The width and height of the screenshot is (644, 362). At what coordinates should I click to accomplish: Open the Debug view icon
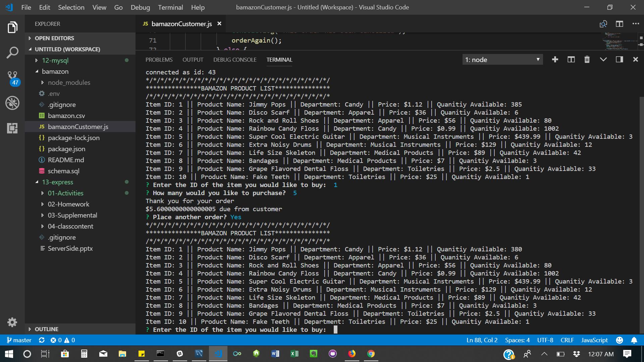(12, 103)
